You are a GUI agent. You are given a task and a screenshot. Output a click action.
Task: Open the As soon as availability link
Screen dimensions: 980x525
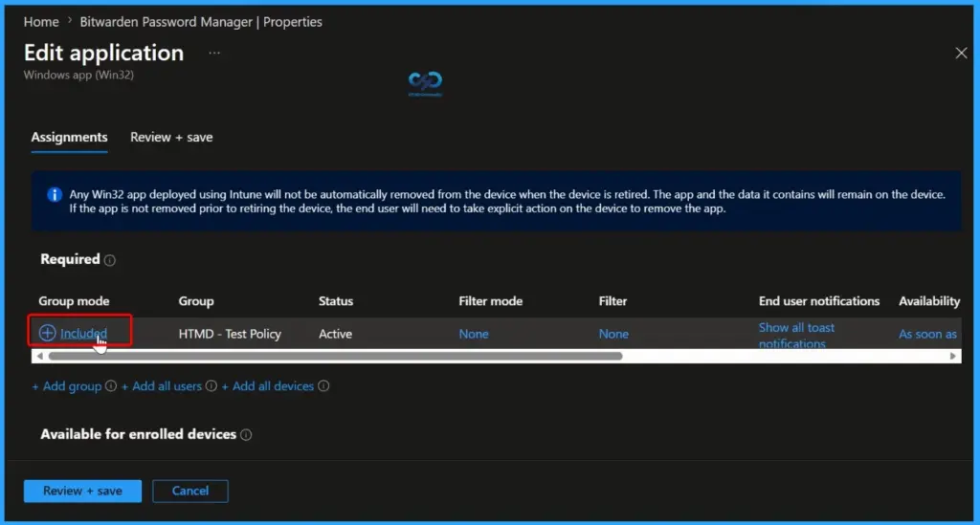(927, 334)
